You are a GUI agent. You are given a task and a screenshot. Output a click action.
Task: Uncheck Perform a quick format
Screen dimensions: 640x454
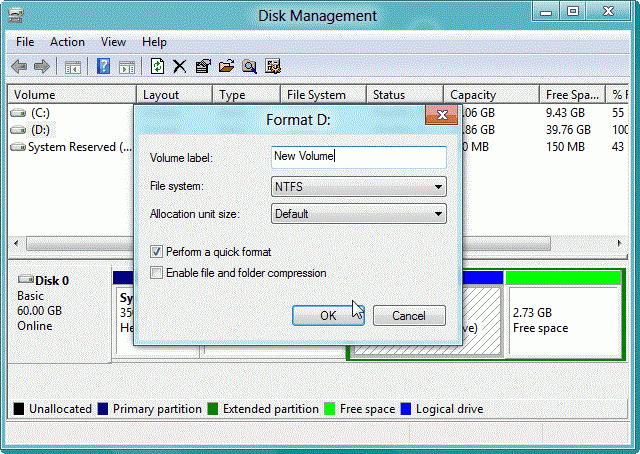(156, 251)
